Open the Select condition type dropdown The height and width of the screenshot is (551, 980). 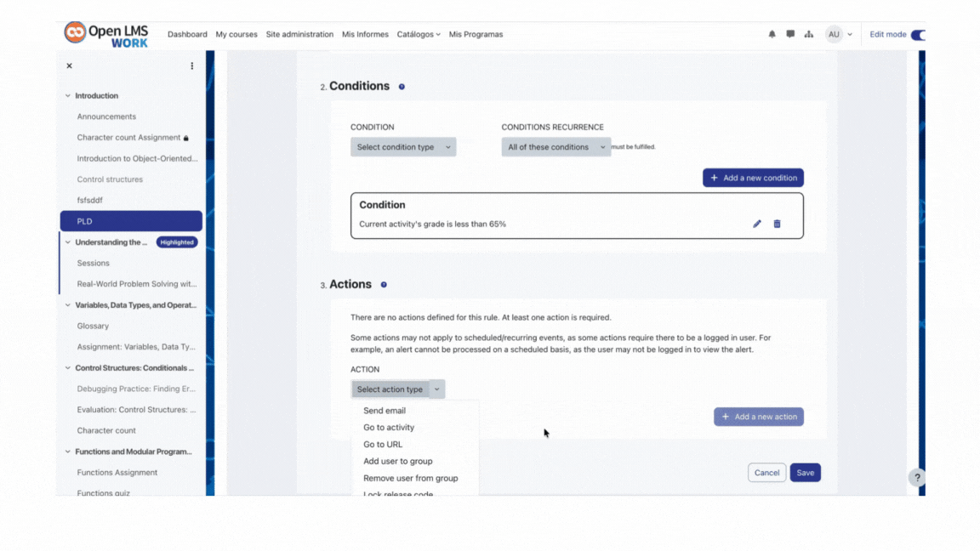click(x=403, y=147)
